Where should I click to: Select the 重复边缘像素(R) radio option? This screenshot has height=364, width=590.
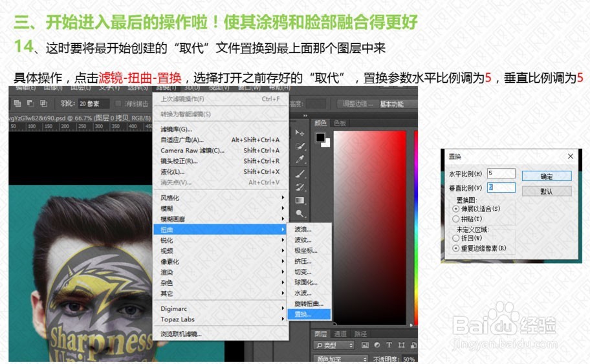click(455, 248)
